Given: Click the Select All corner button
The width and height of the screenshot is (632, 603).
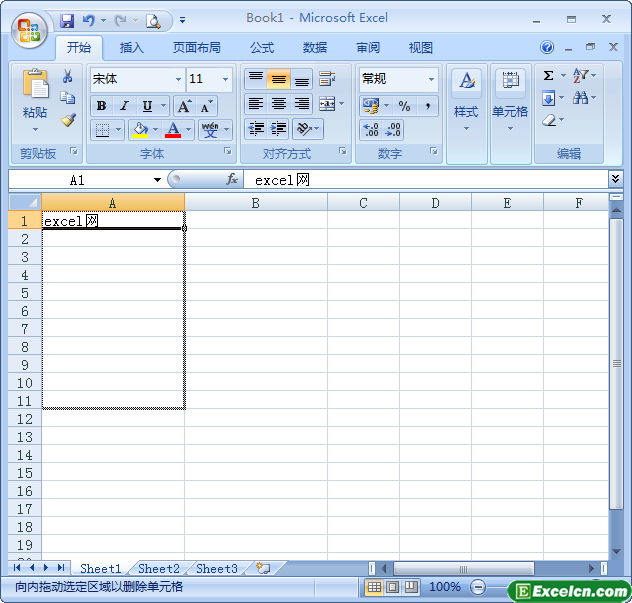Looking at the screenshot, I should pos(25,202).
